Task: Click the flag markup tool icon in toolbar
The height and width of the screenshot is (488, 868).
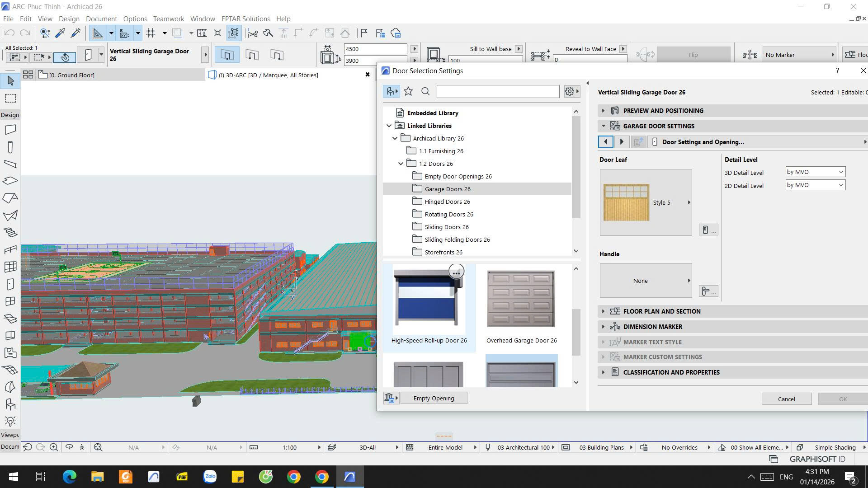Action: pyautogui.click(x=363, y=33)
